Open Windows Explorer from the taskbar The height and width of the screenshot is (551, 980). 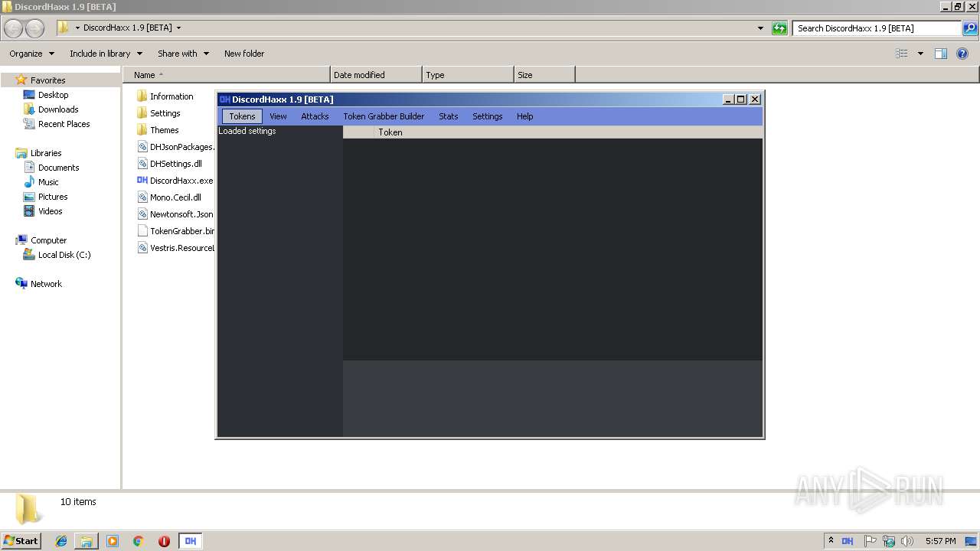tap(87, 541)
